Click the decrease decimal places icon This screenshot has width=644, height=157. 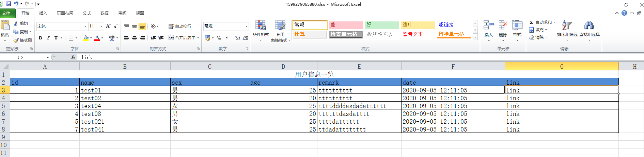(245, 38)
